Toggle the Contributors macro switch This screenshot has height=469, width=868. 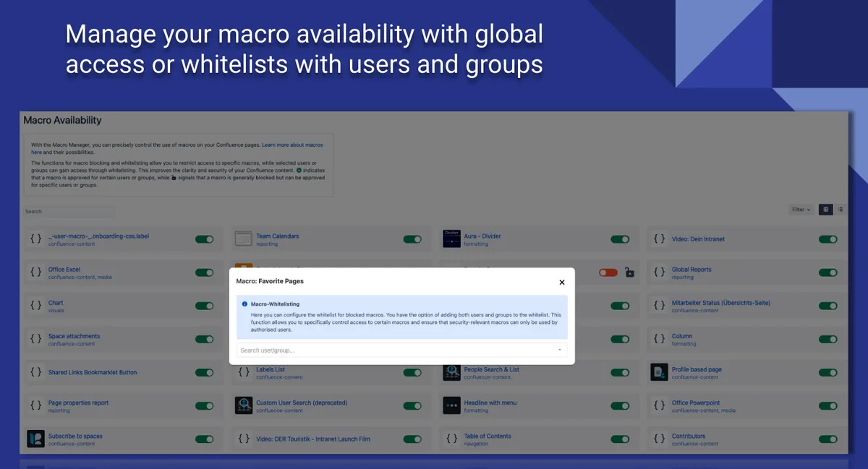[x=828, y=439]
